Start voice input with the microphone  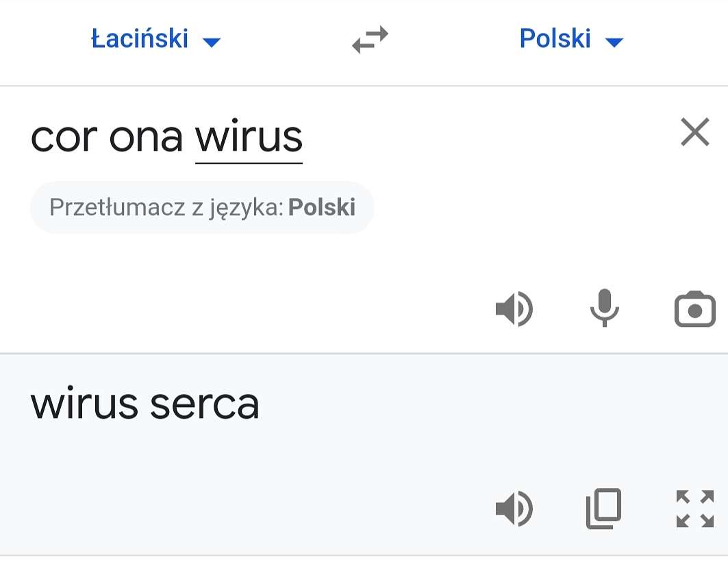[x=604, y=308]
